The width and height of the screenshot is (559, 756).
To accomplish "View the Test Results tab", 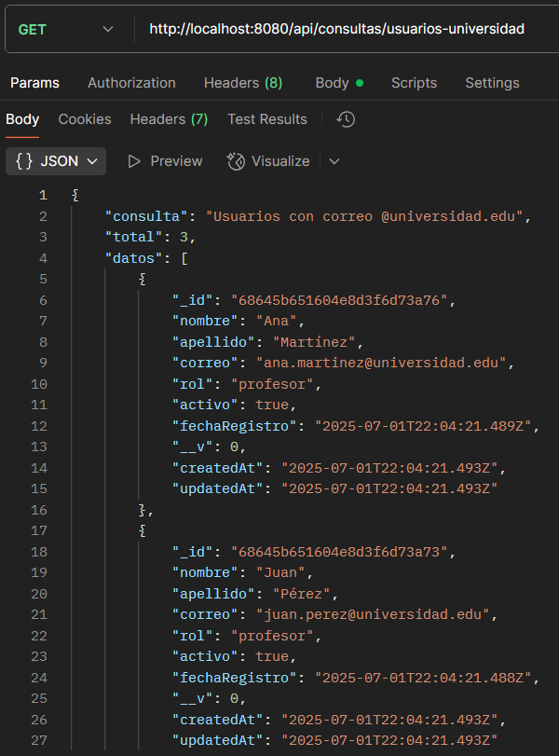I will [x=267, y=119].
